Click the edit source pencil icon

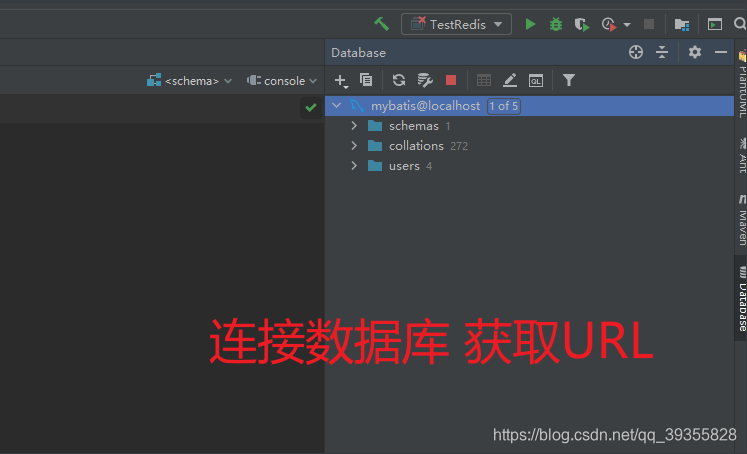click(510, 80)
